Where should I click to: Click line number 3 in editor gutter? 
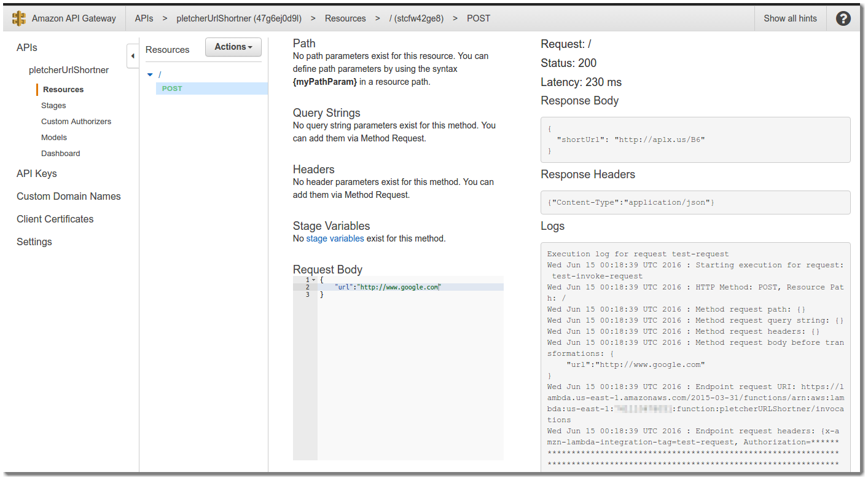[308, 294]
